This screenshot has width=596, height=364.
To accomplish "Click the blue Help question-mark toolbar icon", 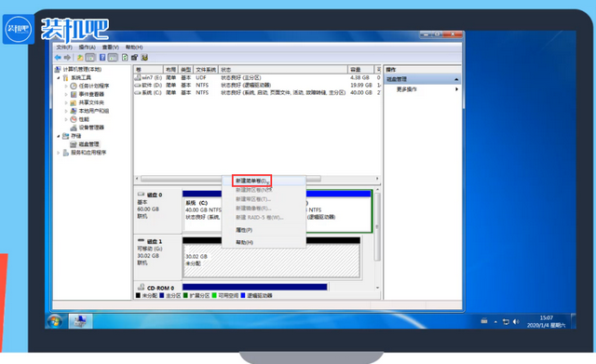I will 102,58.
